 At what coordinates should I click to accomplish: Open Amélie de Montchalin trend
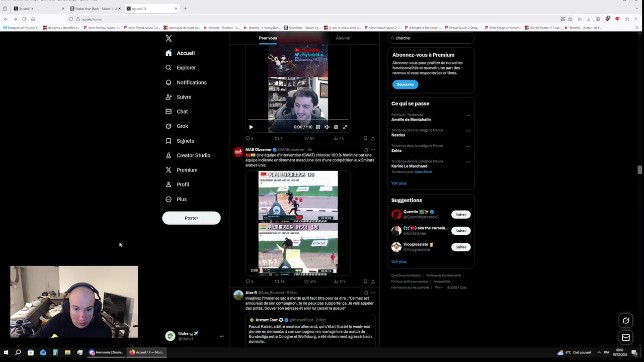tap(411, 120)
